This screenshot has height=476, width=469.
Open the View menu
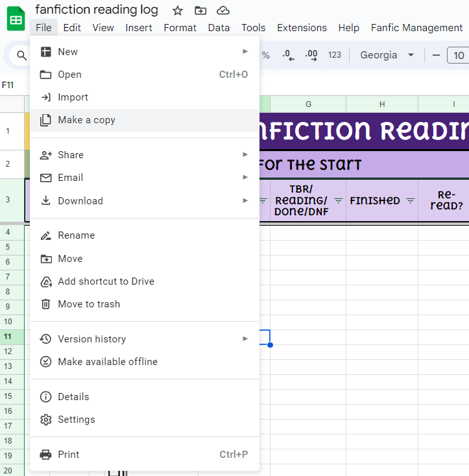[103, 28]
